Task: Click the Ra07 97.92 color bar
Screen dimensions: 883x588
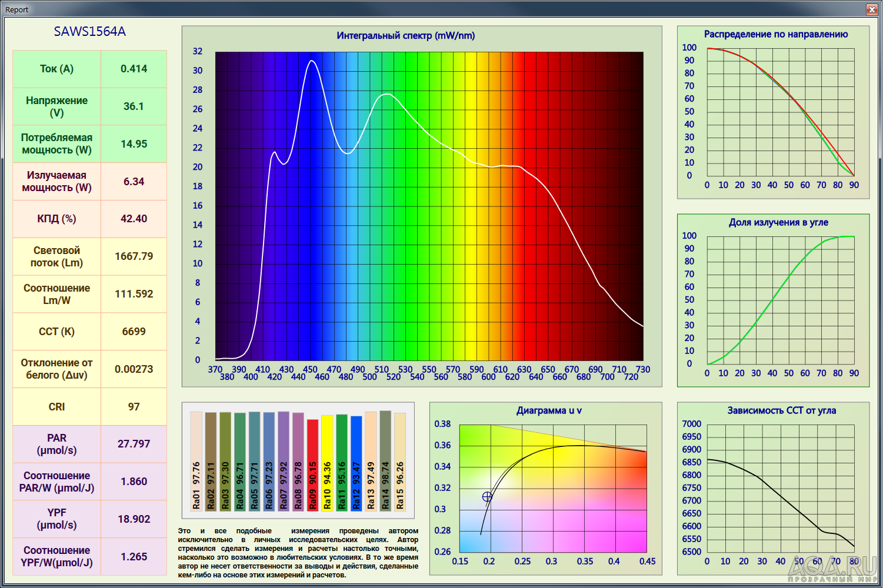Action: click(284, 461)
